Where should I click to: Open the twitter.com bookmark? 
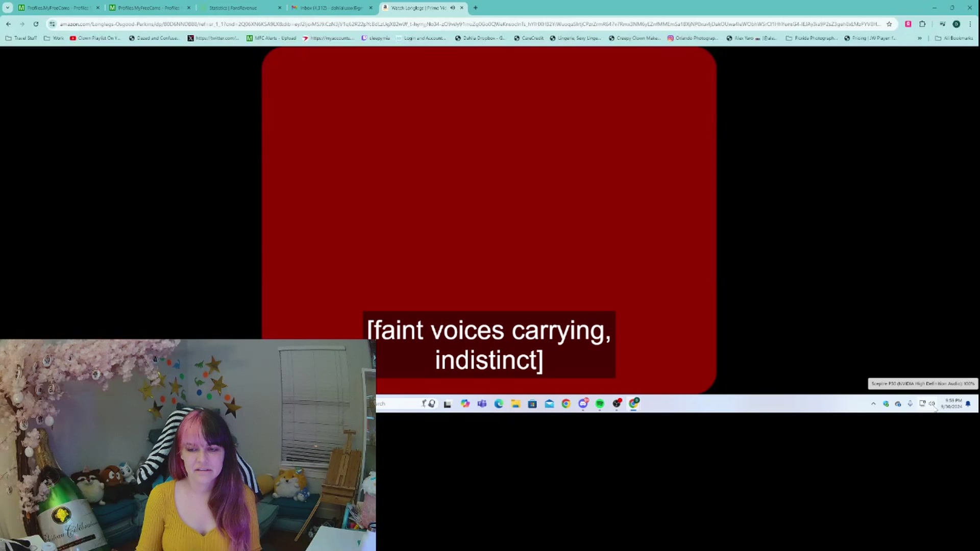click(x=213, y=38)
